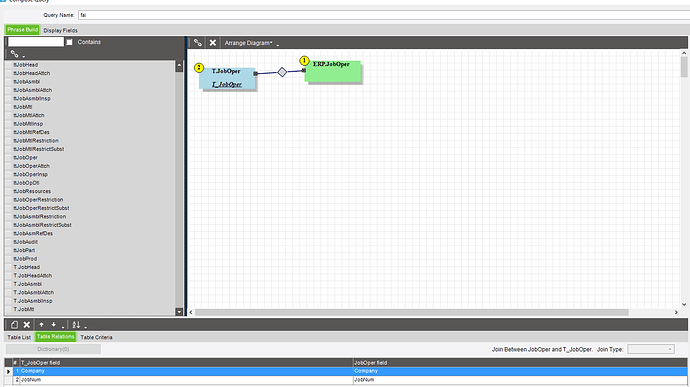Click the table search input field
This screenshot has width=690, height=387.
point(36,42)
